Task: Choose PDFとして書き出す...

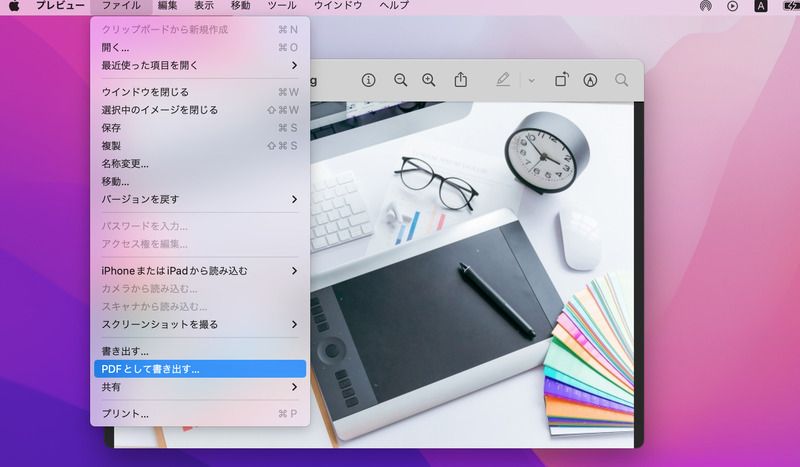Action: (200, 369)
